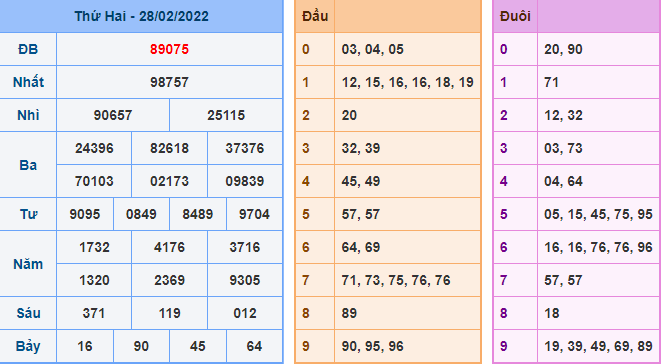Click the Sáu number 371
661x364 pixels.
tap(94, 313)
